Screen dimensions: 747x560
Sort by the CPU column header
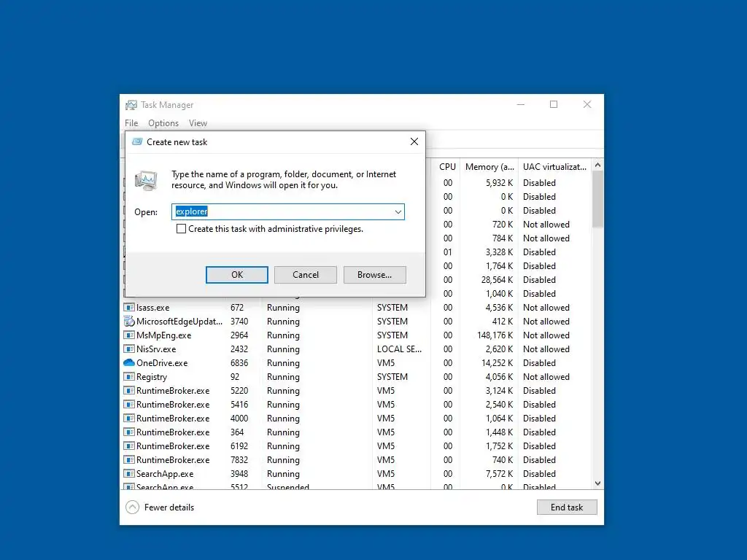(447, 167)
